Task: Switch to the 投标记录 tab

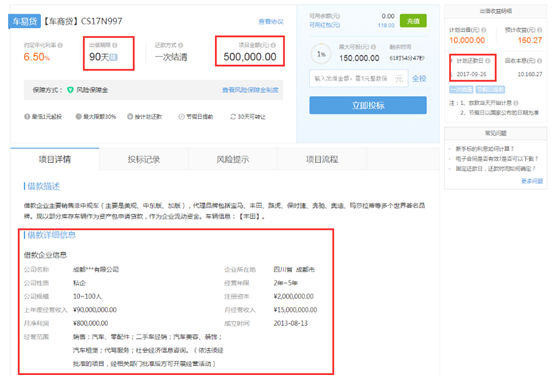Action: 144,160
